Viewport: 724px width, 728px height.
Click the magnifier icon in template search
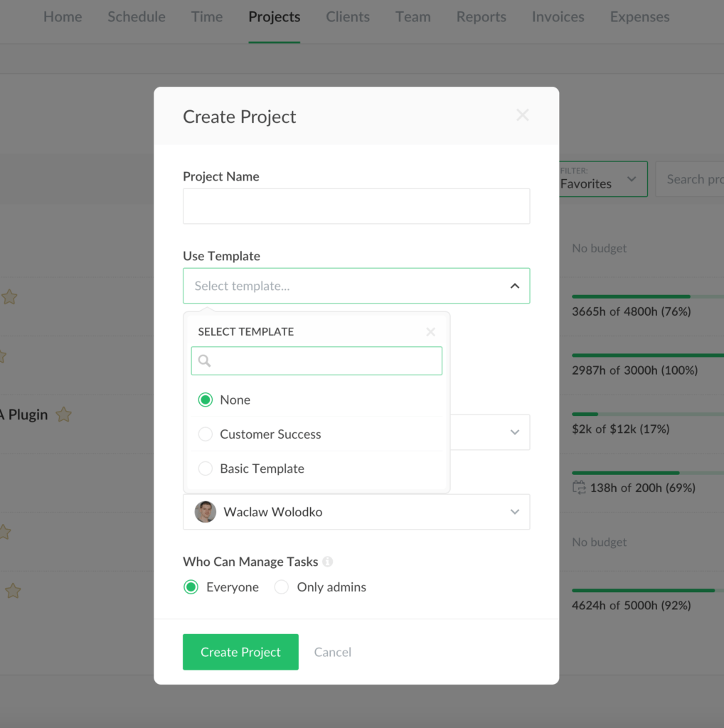203,361
